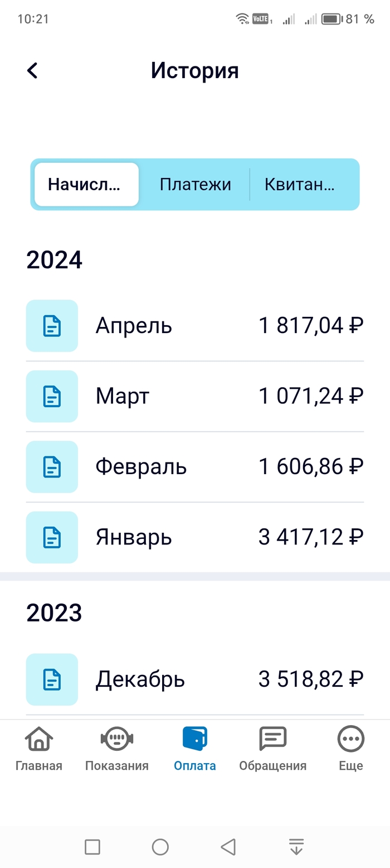Image resolution: width=390 pixels, height=868 pixels.
Task: Tap the Android recent apps square
Action: click(92, 847)
